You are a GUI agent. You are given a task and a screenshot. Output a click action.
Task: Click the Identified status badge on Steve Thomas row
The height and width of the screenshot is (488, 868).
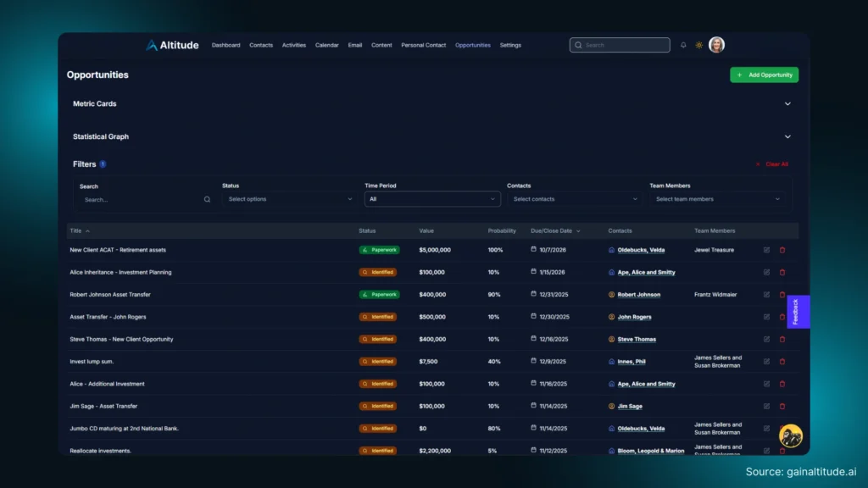coord(379,339)
